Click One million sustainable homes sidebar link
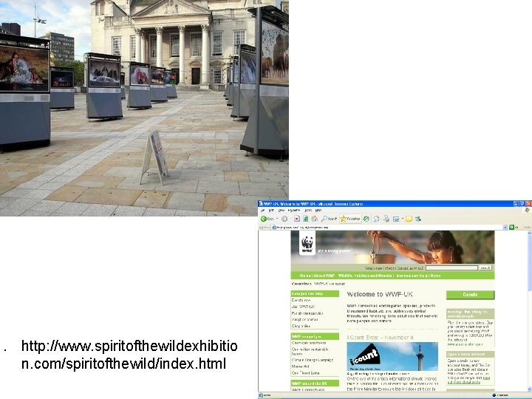The image size is (532, 399). [310, 352]
